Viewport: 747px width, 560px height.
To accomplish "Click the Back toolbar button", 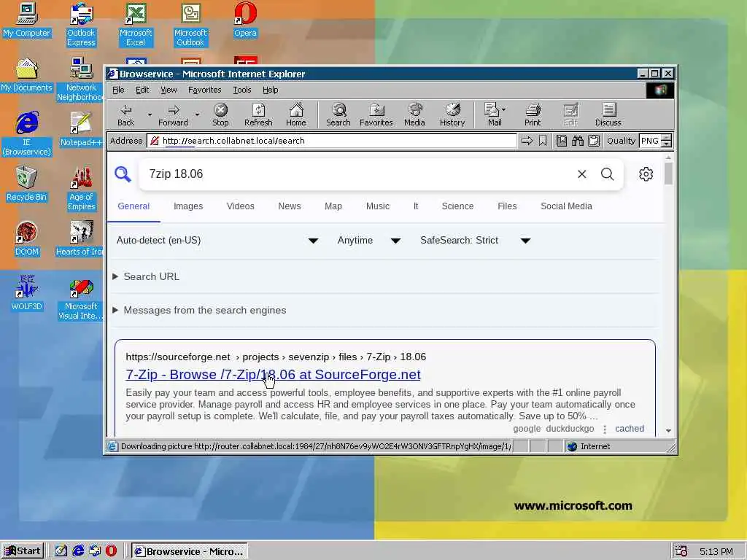I will pos(125,115).
